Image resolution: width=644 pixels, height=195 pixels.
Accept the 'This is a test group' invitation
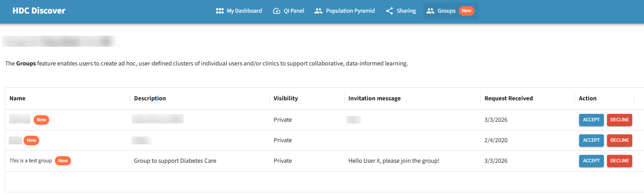(591, 161)
